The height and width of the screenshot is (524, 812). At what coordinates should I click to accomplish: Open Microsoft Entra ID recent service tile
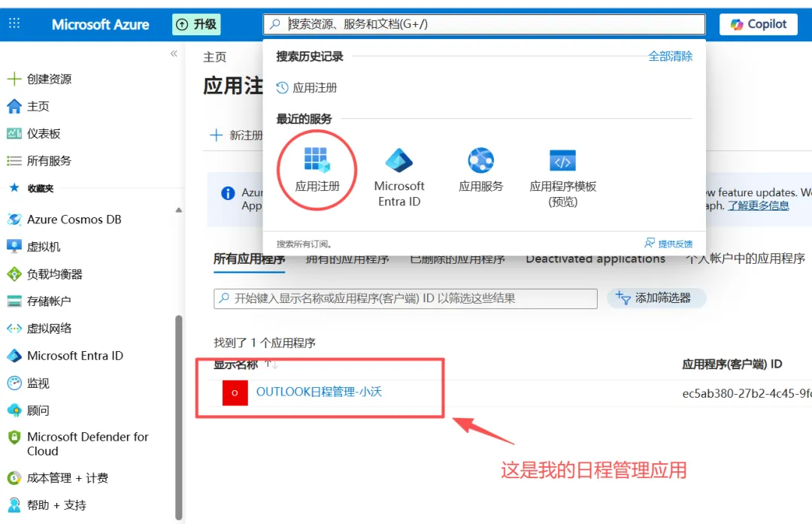[x=398, y=177]
